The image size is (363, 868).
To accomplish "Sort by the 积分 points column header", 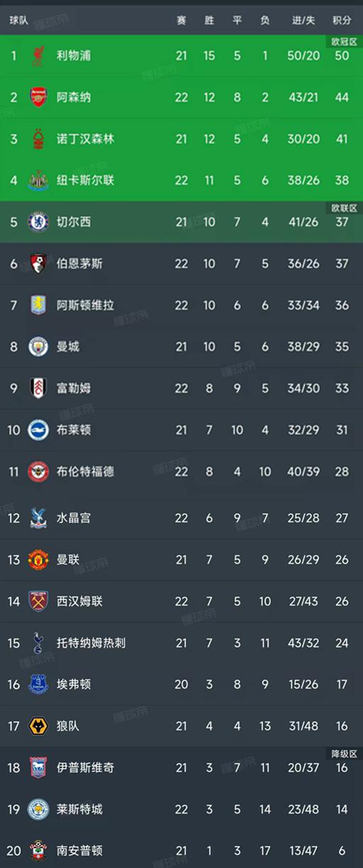I will (x=342, y=21).
